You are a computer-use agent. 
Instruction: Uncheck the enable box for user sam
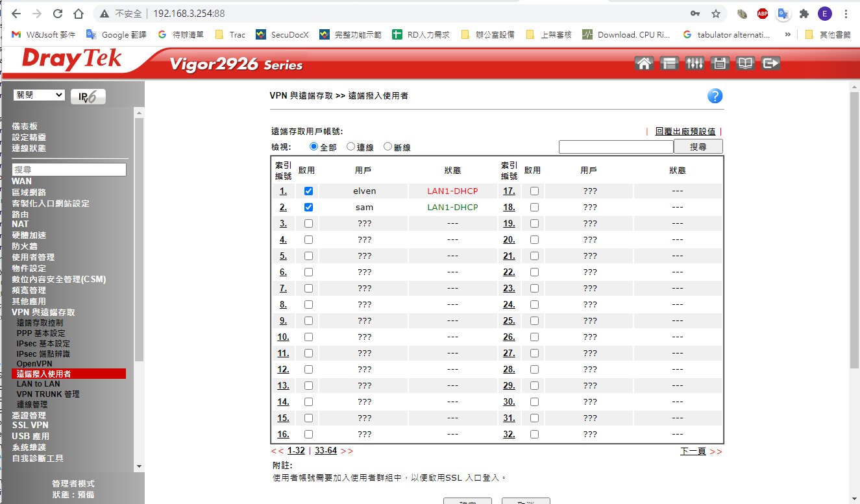point(308,208)
